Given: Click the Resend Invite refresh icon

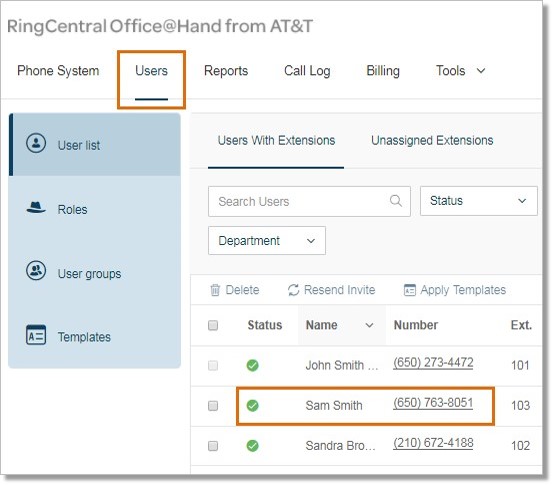Looking at the screenshot, I should (293, 290).
